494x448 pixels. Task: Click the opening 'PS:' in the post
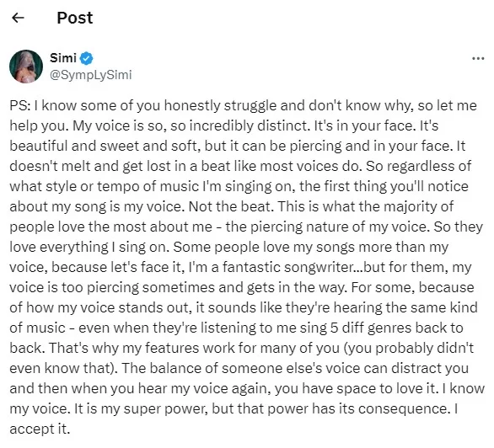(x=20, y=105)
